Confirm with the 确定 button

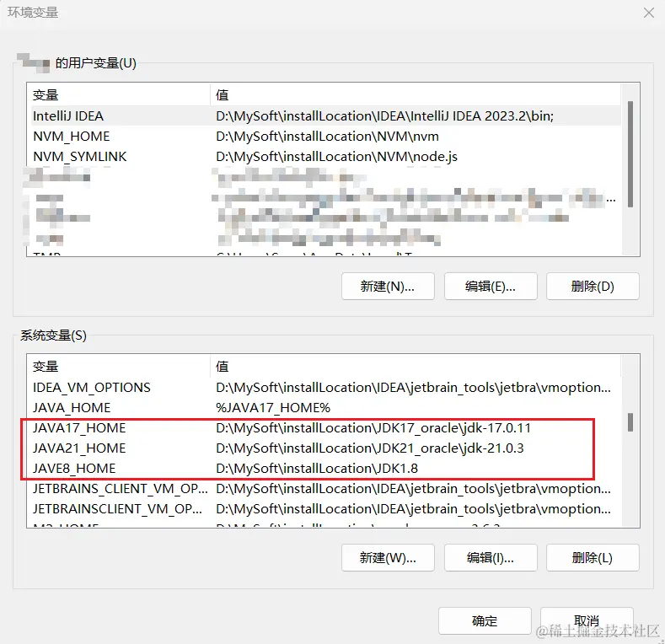[485, 621]
